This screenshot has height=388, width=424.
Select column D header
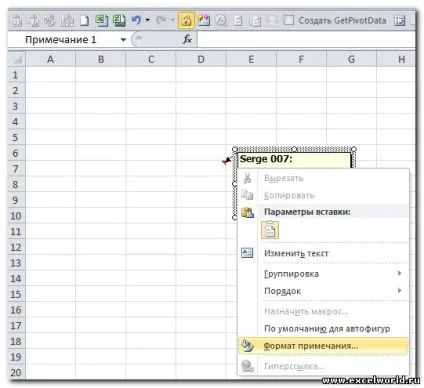point(201,59)
